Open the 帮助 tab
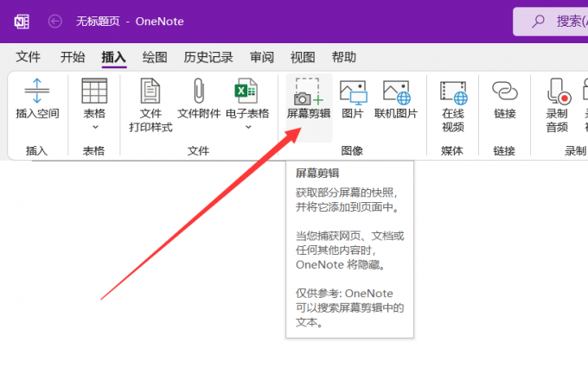Image resolution: width=588 pixels, height=380 pixels. click(344, 57)
